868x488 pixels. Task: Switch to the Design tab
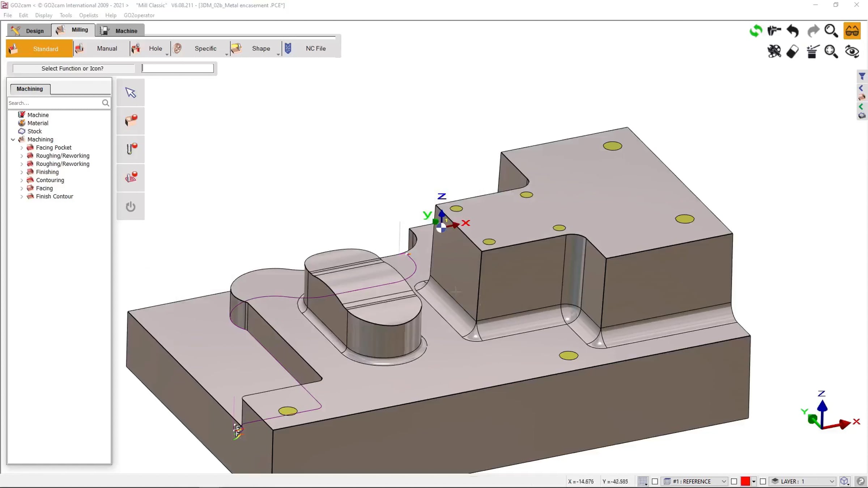pos(29,31)
